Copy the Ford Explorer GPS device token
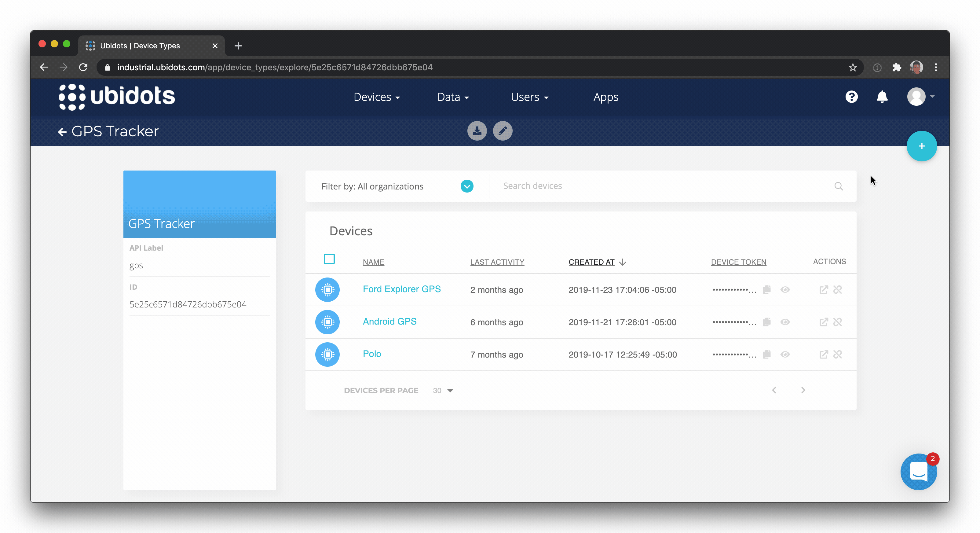This screenshot has width=980, height=533. coord(766,290)
